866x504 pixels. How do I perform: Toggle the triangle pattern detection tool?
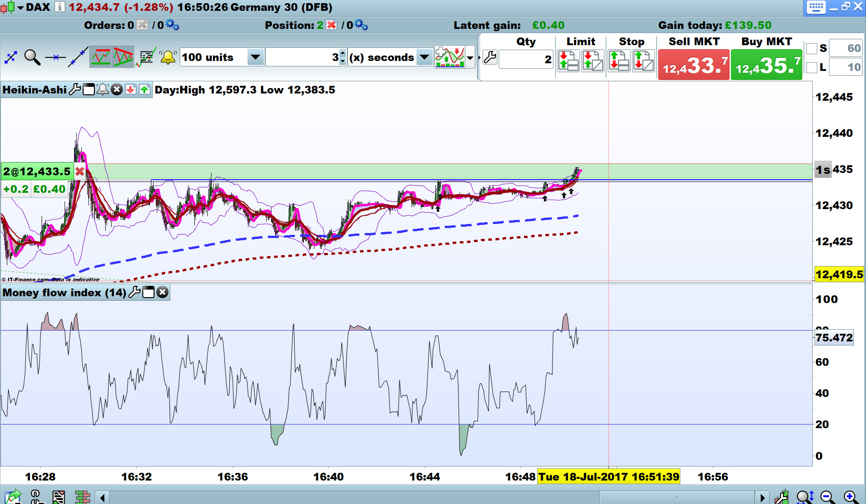tap(123, 57)
